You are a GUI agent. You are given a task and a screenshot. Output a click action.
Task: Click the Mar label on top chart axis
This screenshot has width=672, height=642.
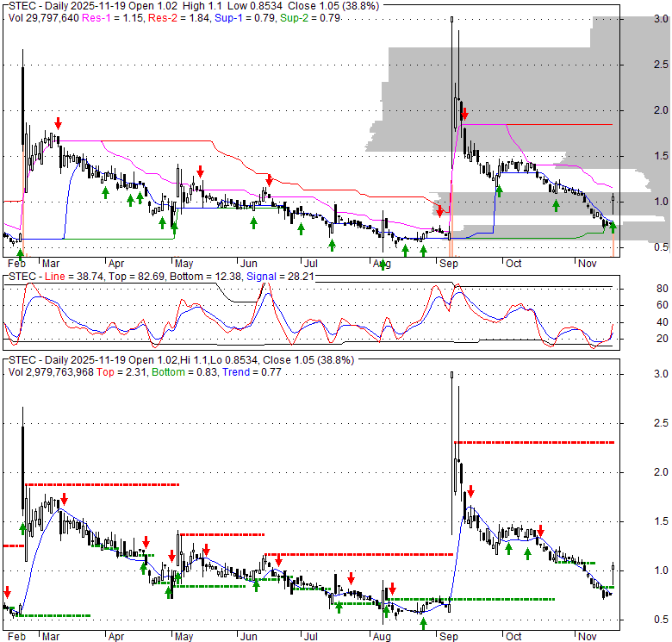(x=51, y=264)
